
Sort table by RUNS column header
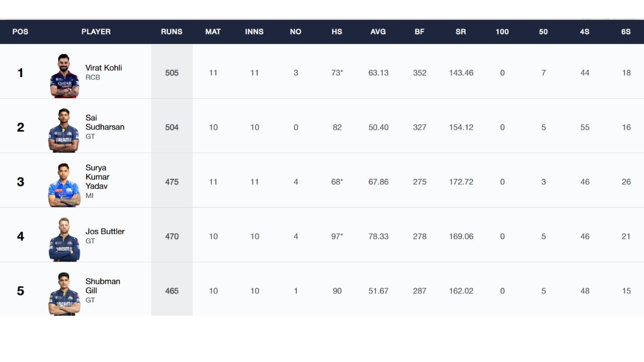(172, 32)
